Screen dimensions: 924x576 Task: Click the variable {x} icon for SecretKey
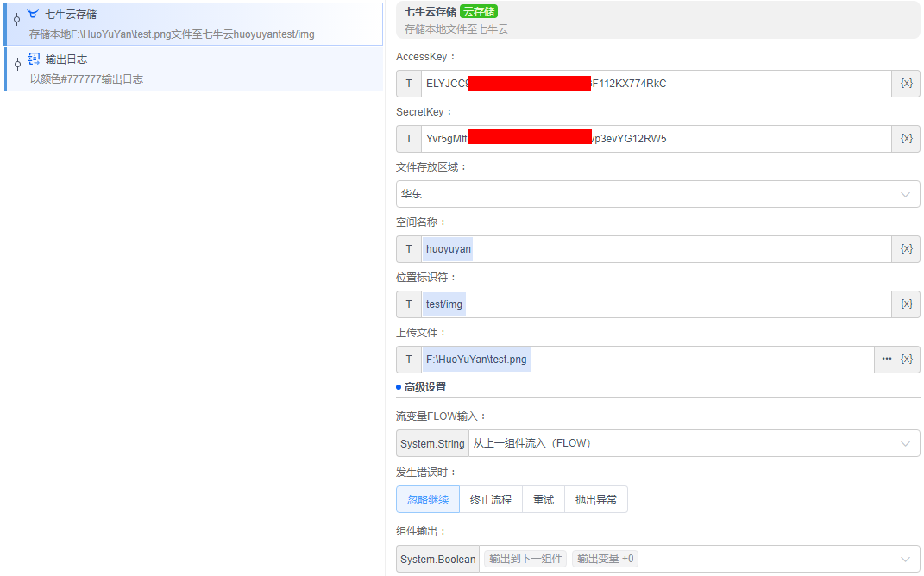pos(906,139)
